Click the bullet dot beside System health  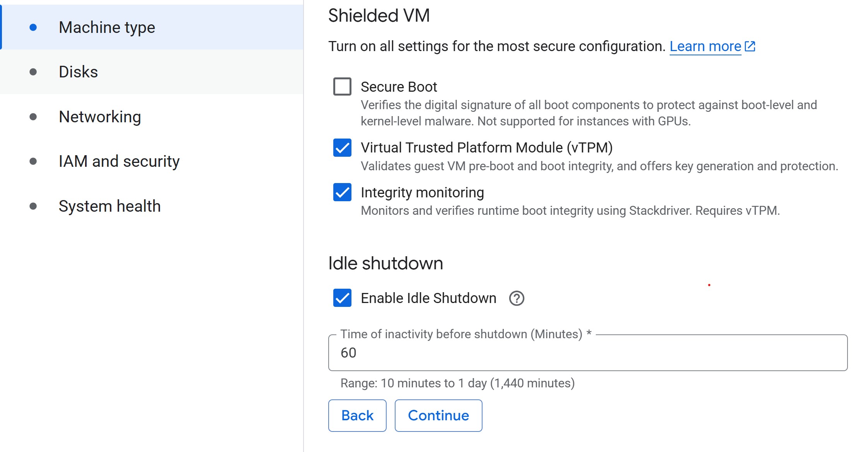point(33,206)
